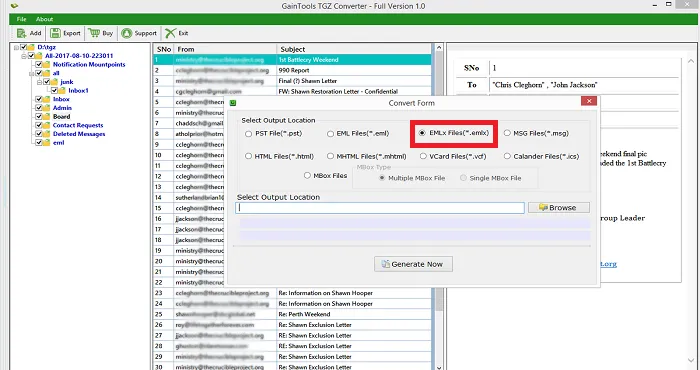
Task: Select MSG Files radio option
Action: pos(507,133)
